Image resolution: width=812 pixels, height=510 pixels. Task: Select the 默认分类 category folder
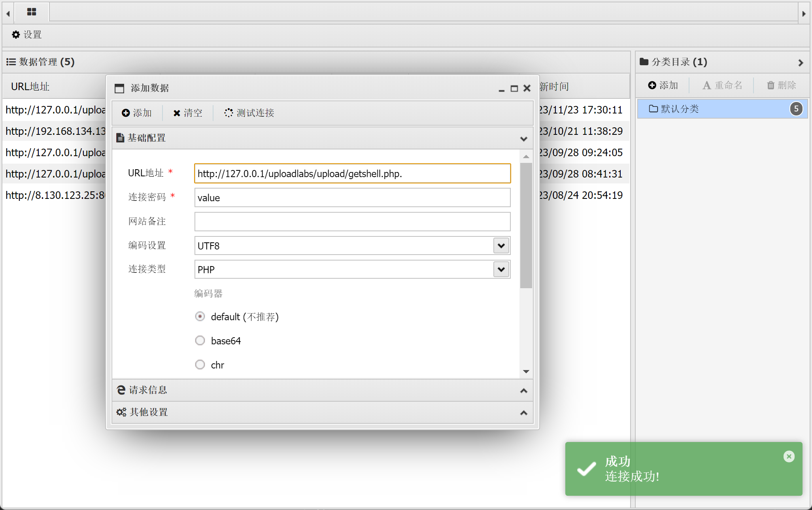pyautogui.click(x=680, y=109)
